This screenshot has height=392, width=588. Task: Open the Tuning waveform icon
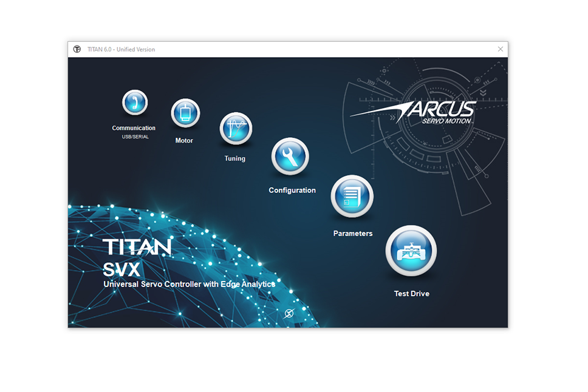(x=235, y=128)
